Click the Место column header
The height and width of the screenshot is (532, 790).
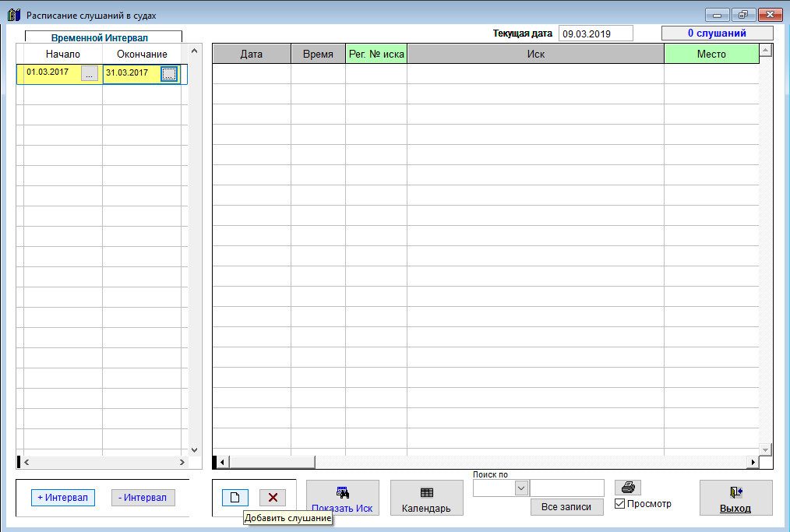(x=711, y=54)
